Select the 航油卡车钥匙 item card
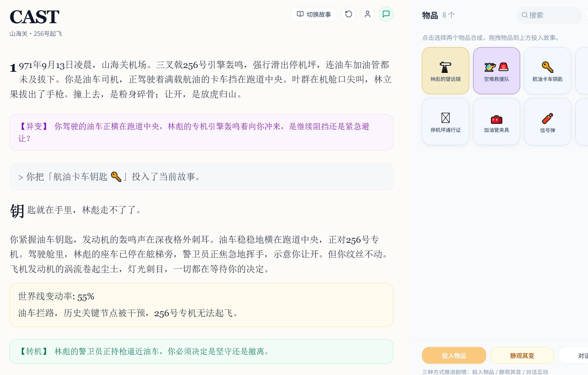 (547, 71)
